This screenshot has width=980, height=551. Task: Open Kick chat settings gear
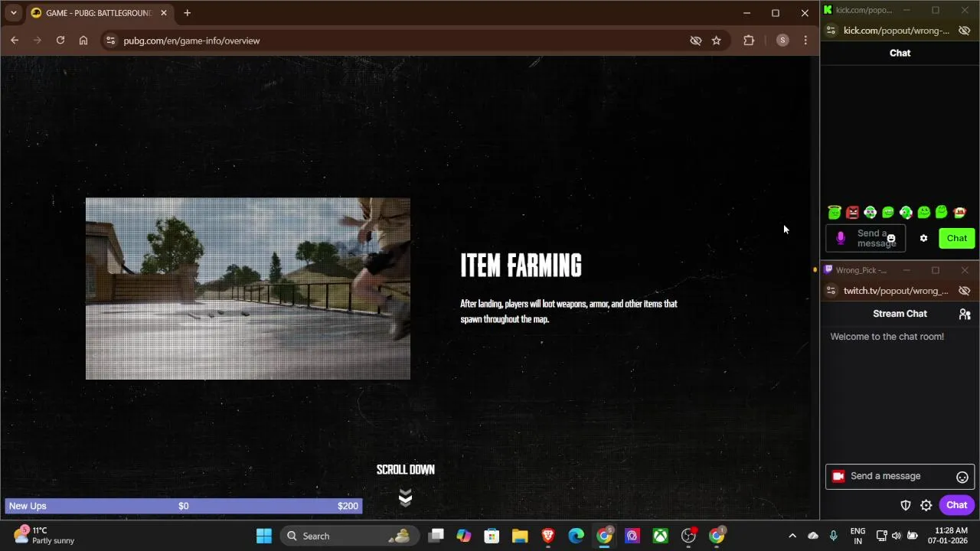[923, 238]
